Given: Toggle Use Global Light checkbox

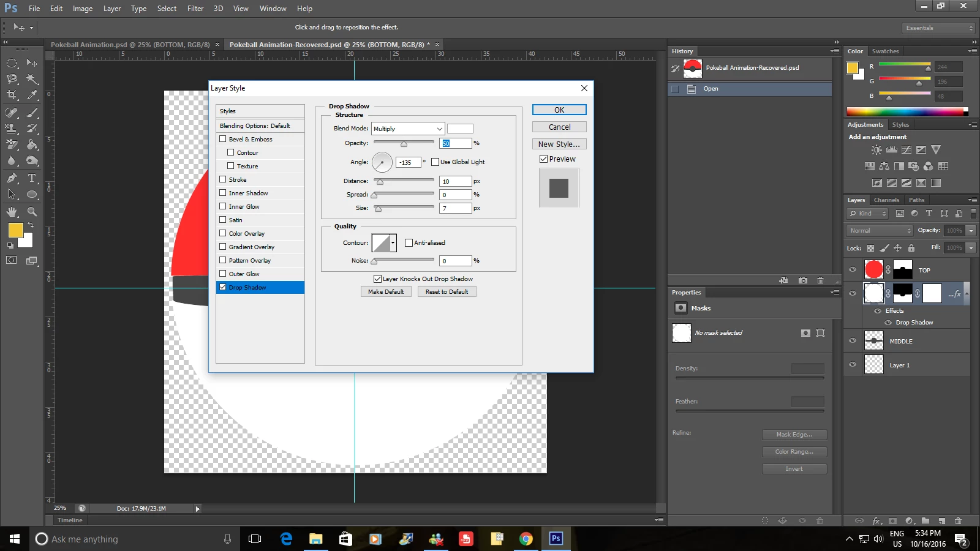Looking at the screenshot, I should point(435,162).
